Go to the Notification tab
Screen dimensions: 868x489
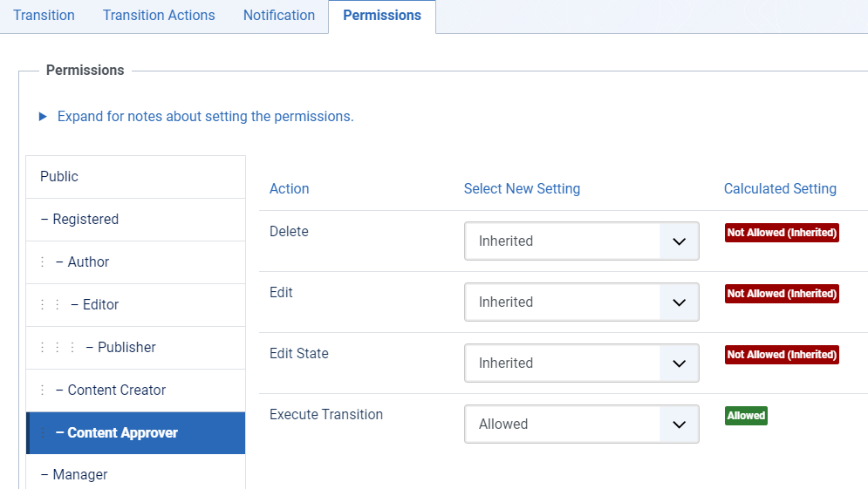point(279,16)
